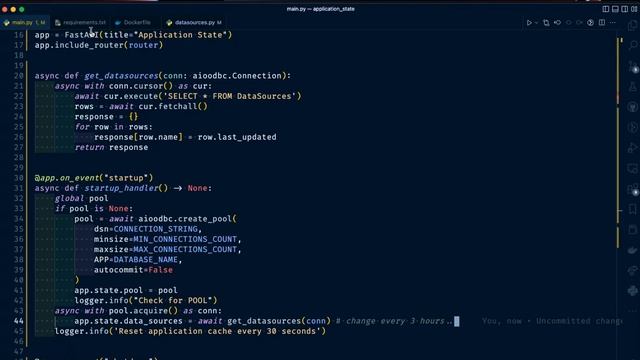The width and height of the screenshot is (640, 360).
Task: Click 'row.last_updated' on line 26
Action: (x=237, y=137)
